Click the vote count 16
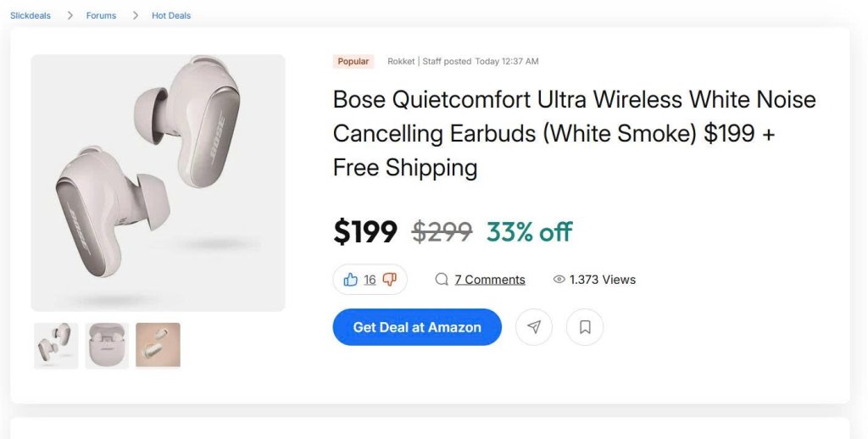This screenshot has width=868, height=439. click(370, 280)
